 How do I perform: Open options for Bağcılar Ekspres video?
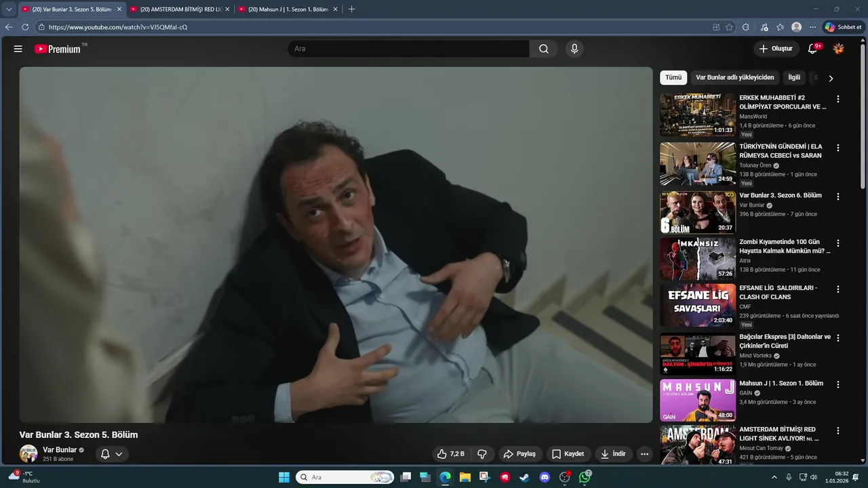pos(838,338)
